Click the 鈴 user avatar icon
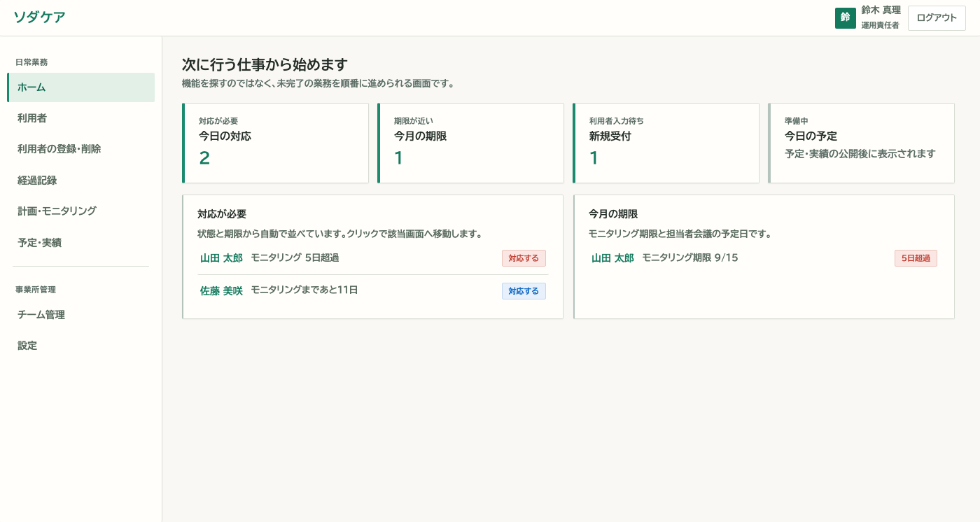The width and height of the screenshot is (980, 522). point(845,18)
